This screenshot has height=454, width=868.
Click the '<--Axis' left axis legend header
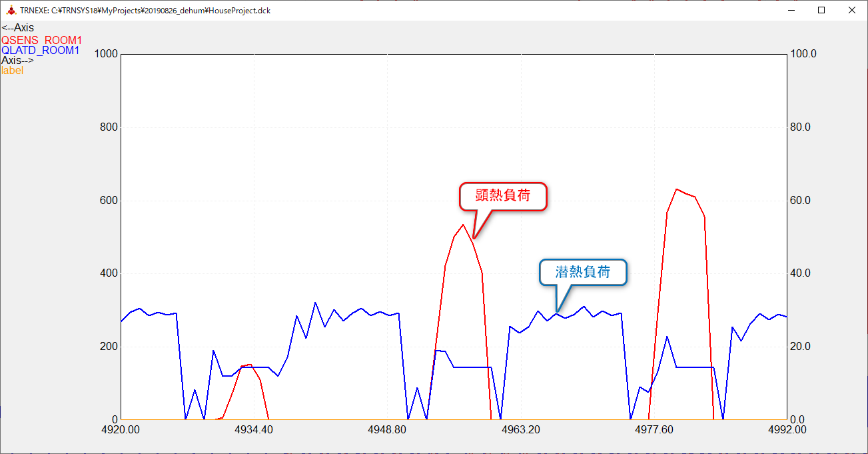(x=18, y=28)
